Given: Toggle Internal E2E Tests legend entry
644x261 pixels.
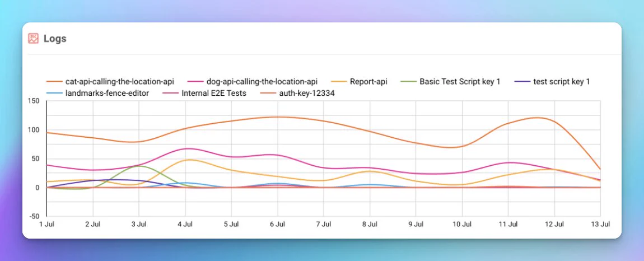Looking at the screenshot, I should pyautogui.click(x=204, y=94).
